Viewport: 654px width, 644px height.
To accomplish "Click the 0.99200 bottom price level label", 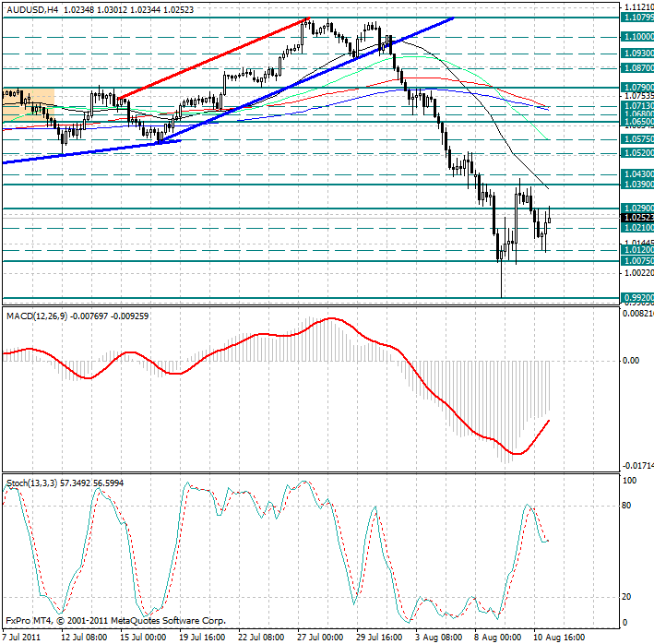I will coord(637,298).
